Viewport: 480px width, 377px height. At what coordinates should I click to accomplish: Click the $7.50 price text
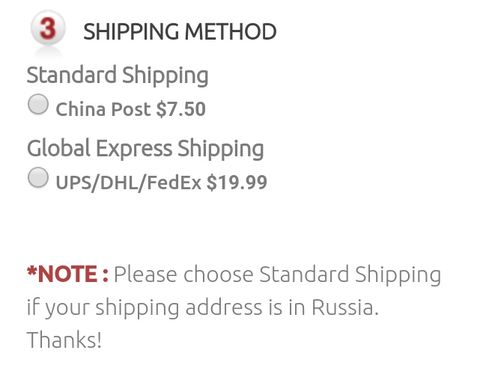click(181, 109)
